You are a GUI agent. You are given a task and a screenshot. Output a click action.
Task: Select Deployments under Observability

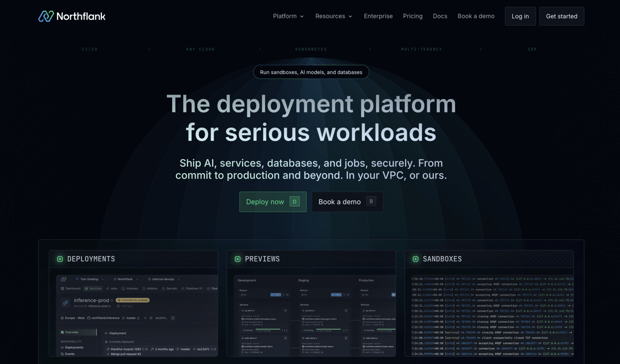[x=72, y=347]
